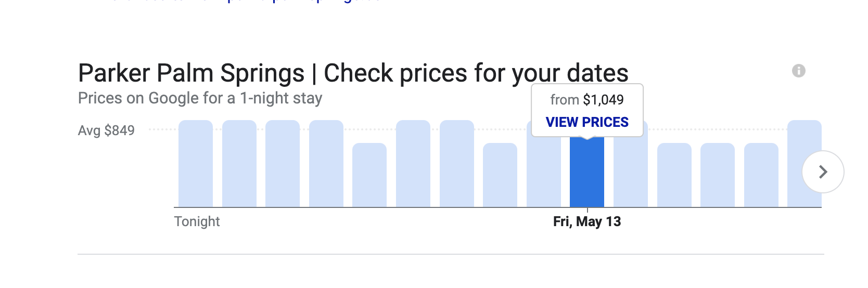The image size is (868, 288).
Task: Select the bar four days before May 13
Action: pos(413,164)
